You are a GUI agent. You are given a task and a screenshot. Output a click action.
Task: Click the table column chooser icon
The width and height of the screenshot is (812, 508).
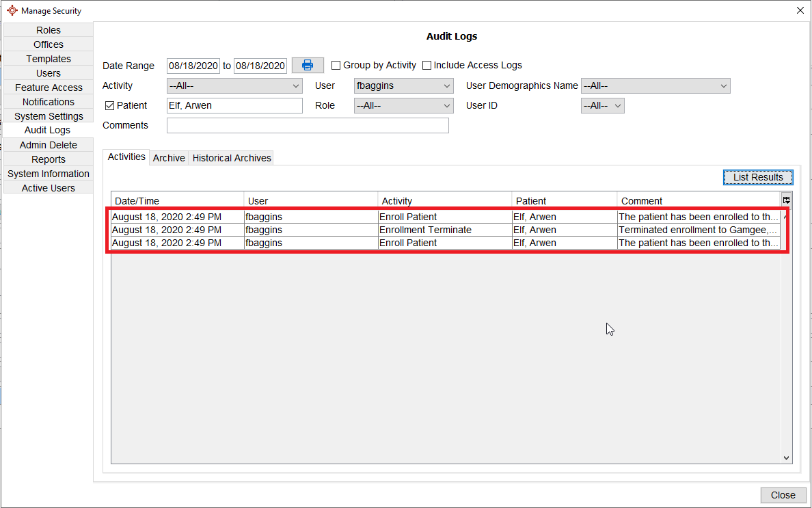pos(786,200)
